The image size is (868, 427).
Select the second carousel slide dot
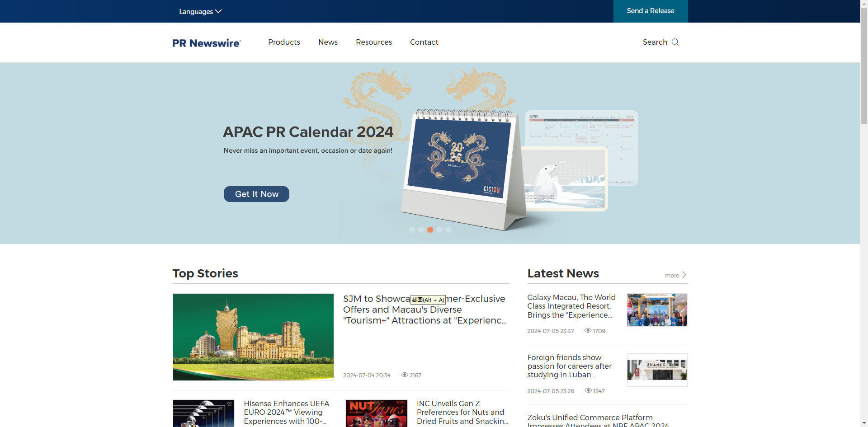421,230
